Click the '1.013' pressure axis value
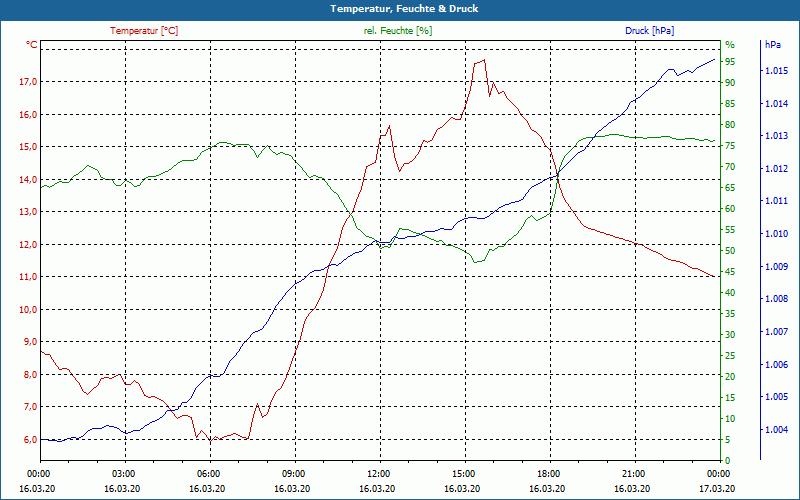This screenshot has height=500, width=800. pyautogui.click(x=777, y=136)
